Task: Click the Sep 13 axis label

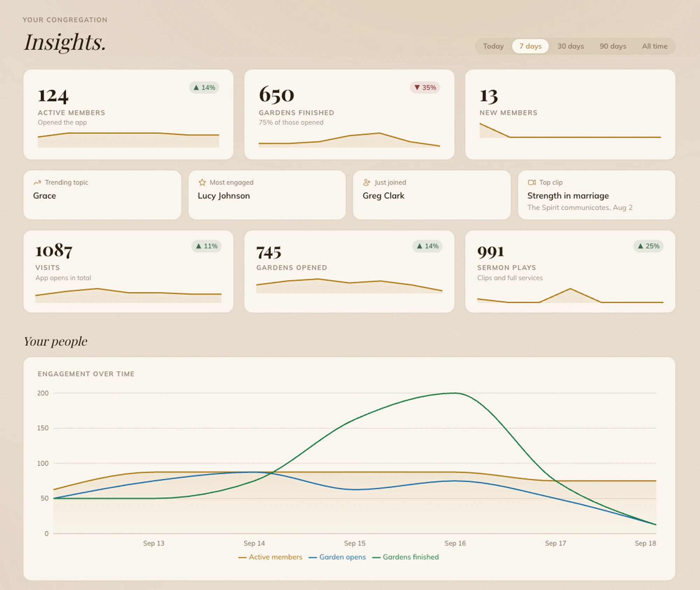Action: [x=153, y=543]
